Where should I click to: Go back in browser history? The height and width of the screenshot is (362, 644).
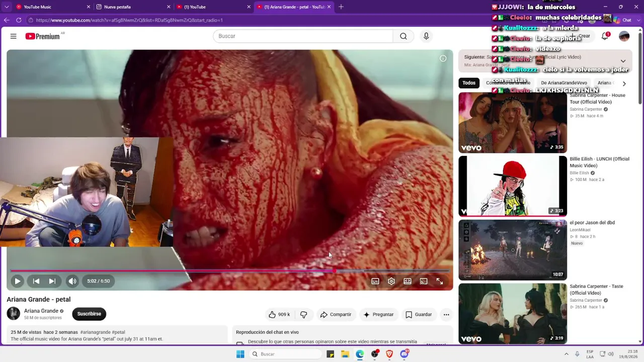(7, 20)
